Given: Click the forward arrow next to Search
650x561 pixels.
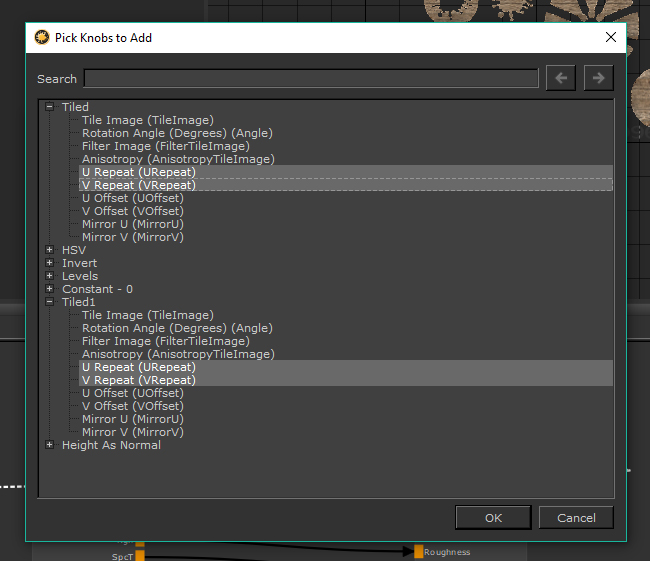Looking at the screenshot, I should (x=598, y=78).
